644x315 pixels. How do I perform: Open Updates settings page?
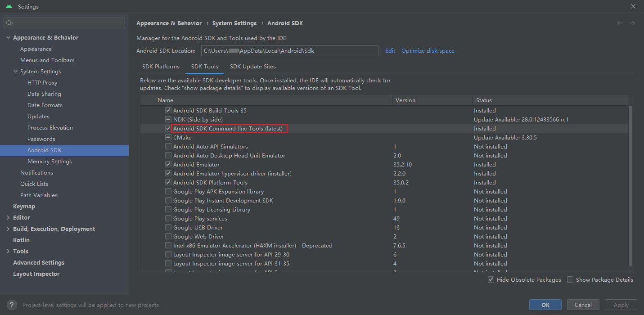pyautogui.click(x=38, y=116)
